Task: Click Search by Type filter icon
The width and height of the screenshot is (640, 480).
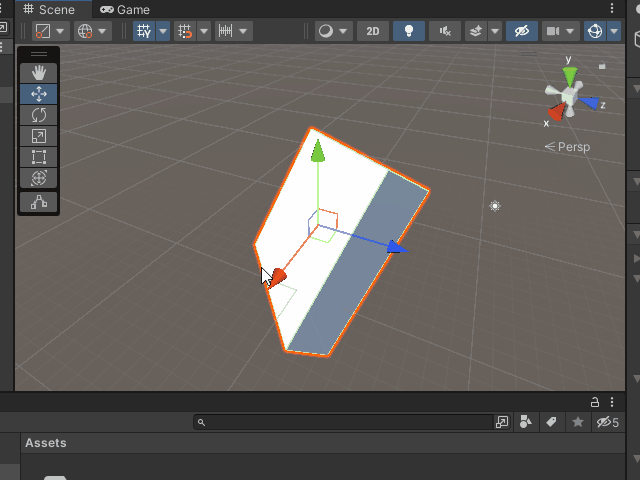Action: point(526,422)
